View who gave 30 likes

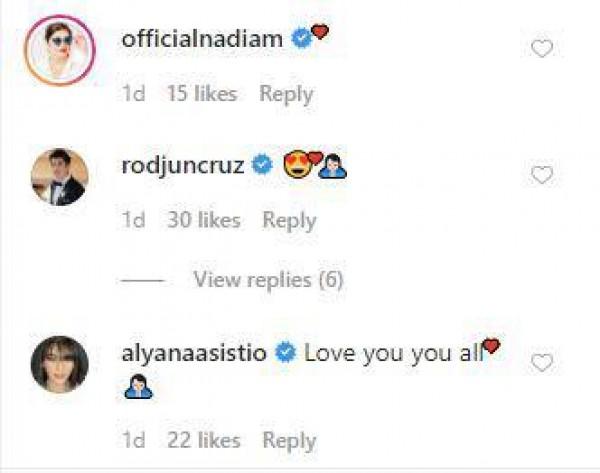pyautogui.click(x=205, y=221)
